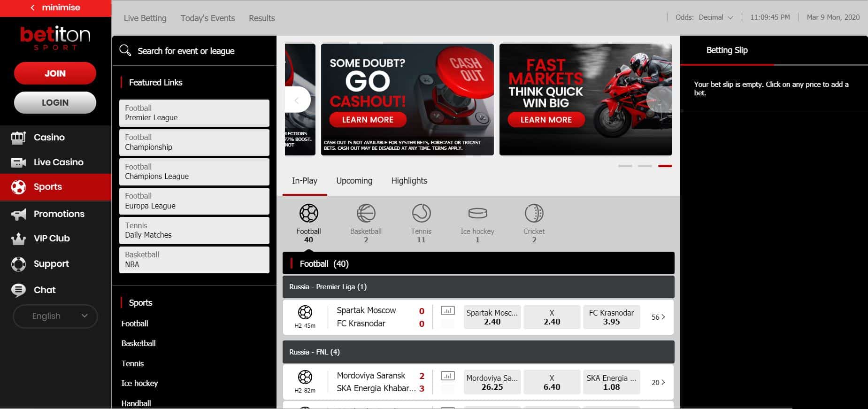The image size is (868, 409).
Task: Click the Promotions megaphone icon
Action: click(x=18, y=214)
